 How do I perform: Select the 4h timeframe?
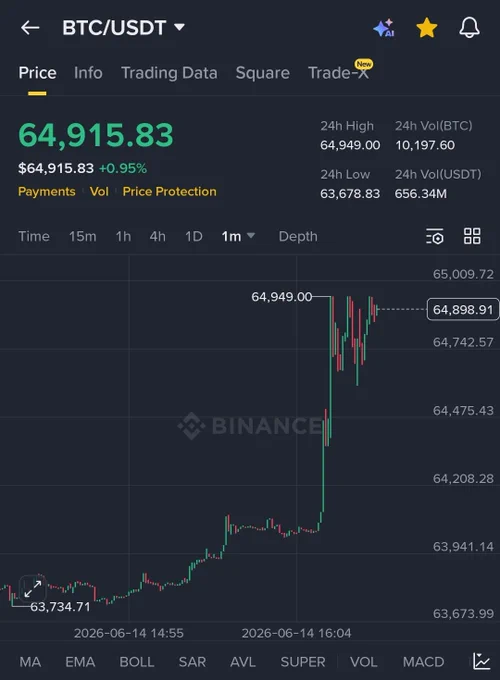point(157,236)
